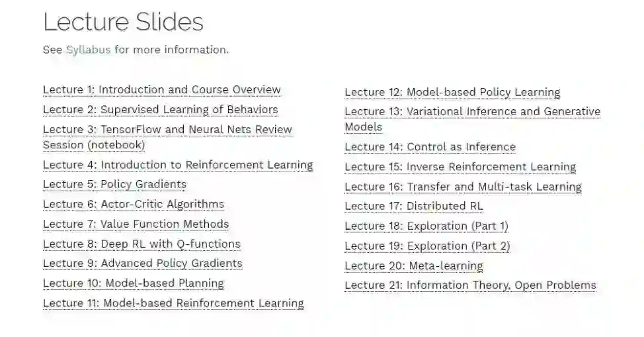Open Lecture 4: Introduction to Reinforcement Learning

click(x=178, y=165)
